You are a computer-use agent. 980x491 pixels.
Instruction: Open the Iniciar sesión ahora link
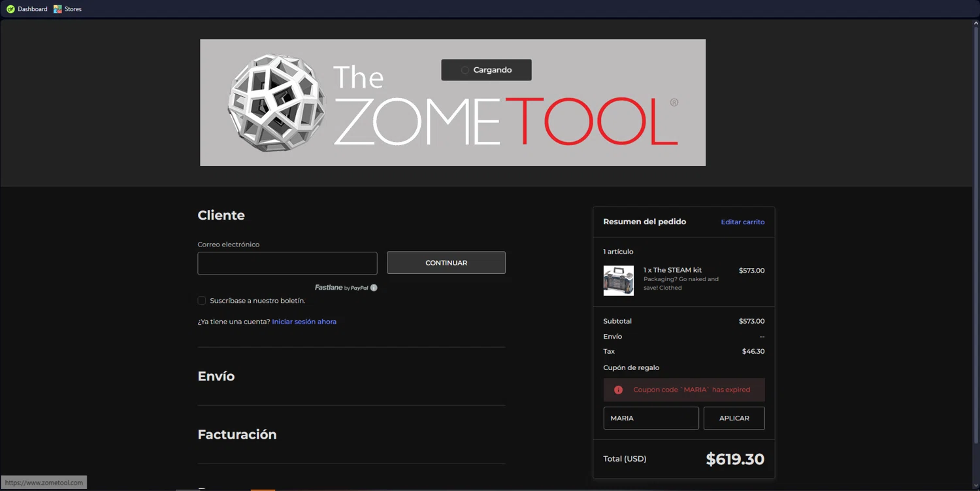point(304,322)
